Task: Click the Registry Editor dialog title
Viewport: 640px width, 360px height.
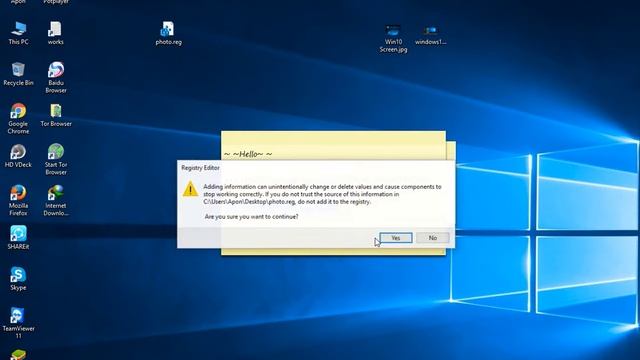Action: coord(200,168)
